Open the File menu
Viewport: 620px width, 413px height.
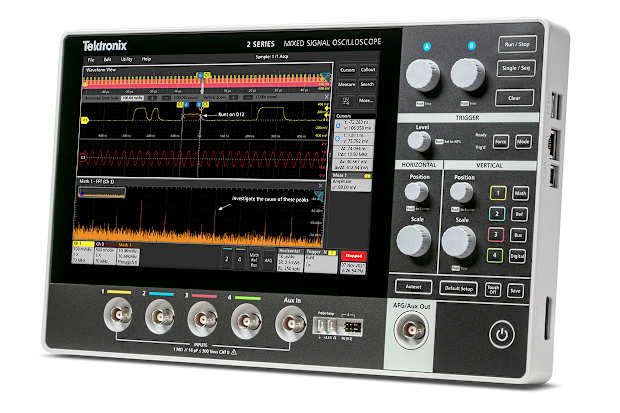pos(91,60)
